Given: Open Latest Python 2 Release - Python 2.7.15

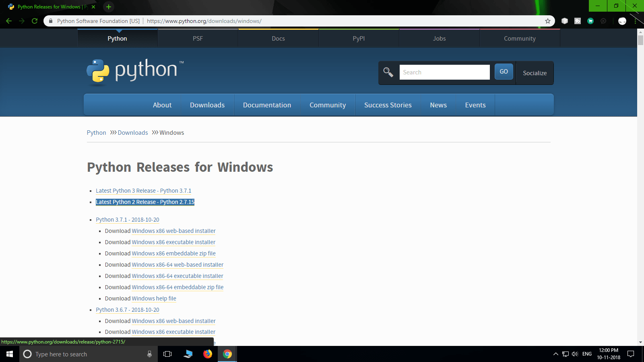Looking at the screenshot, I should 145,202.
